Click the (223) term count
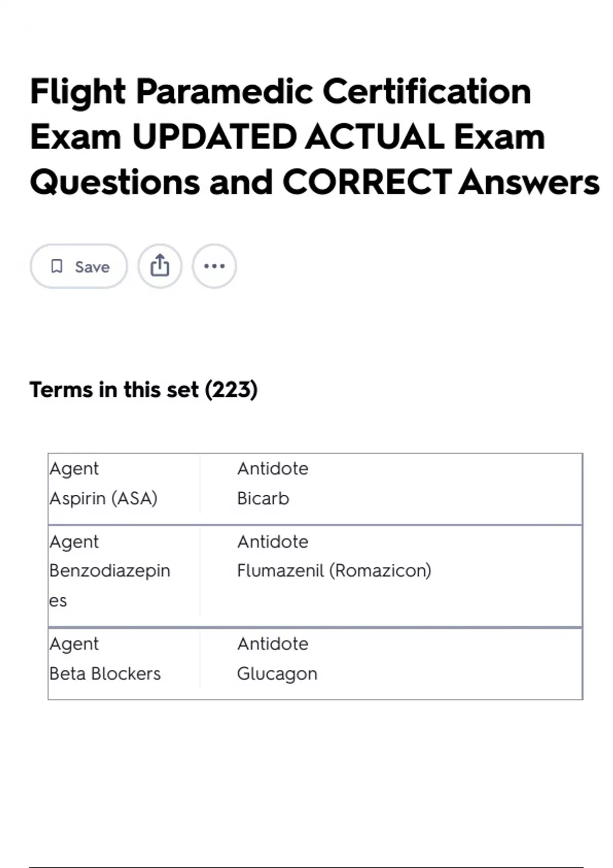 [231, 390]
